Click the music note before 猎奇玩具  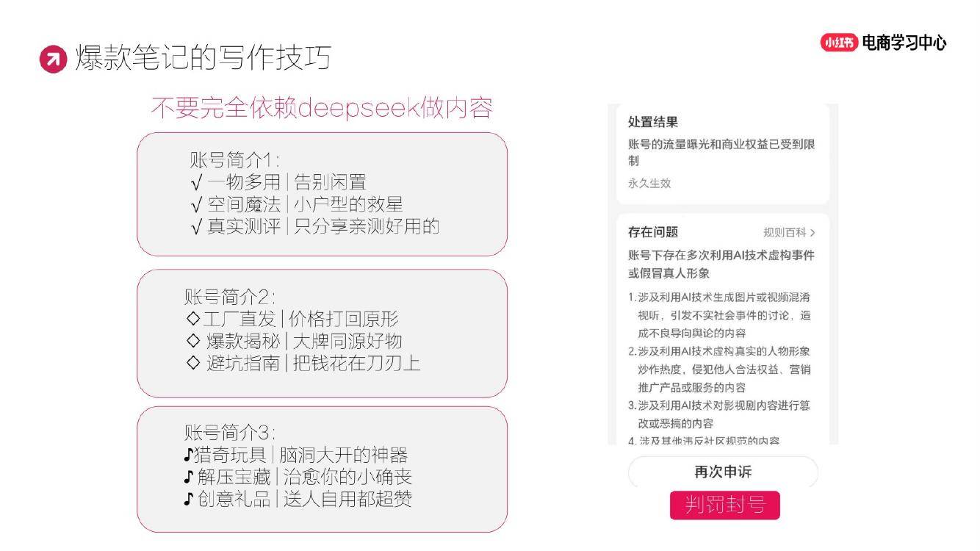[189, 455]
